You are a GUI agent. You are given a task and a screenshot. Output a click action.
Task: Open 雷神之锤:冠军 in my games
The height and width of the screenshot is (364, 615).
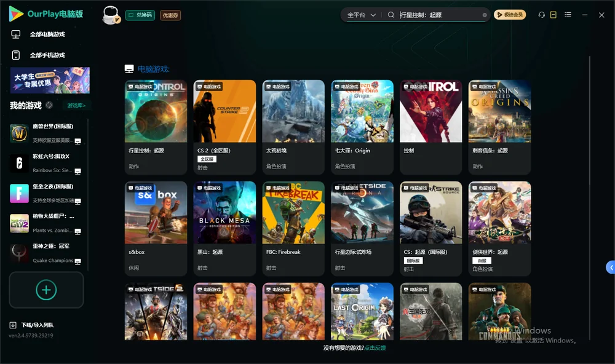(46, 253)
